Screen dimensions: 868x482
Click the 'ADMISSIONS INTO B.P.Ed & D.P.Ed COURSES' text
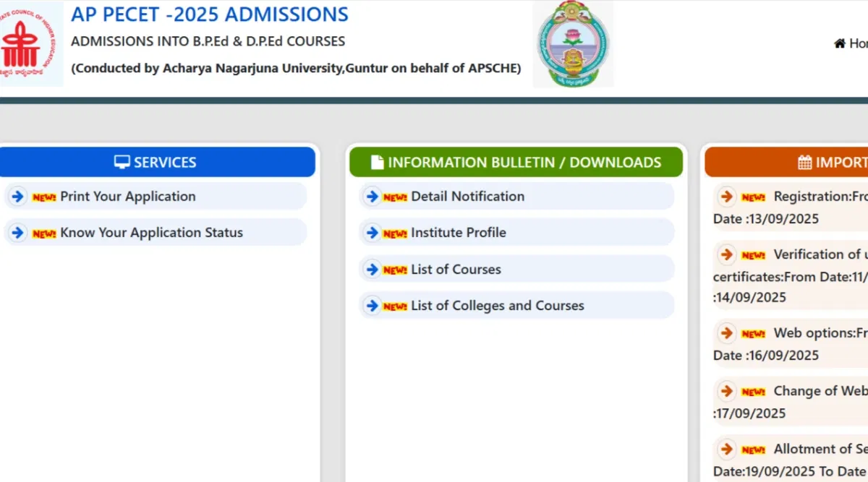[x=208, y=41]
